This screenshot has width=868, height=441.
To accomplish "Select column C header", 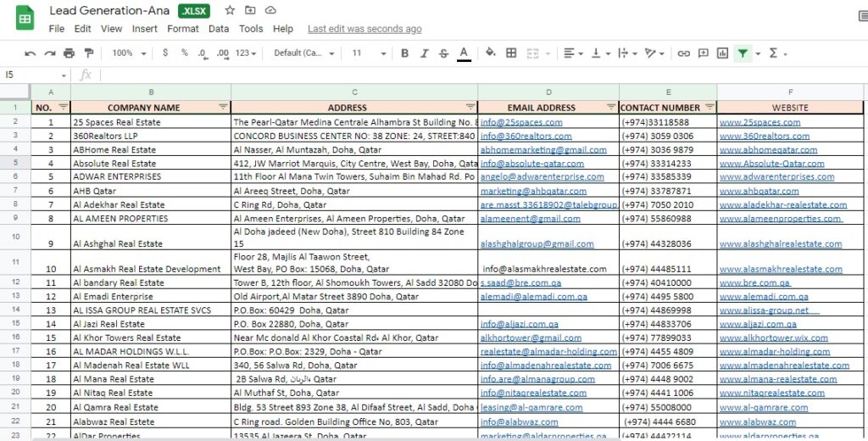I will click(354, 92).
